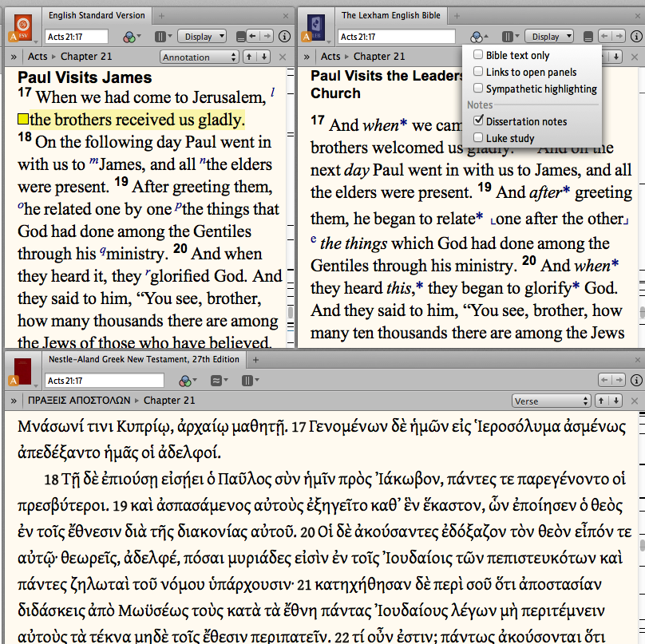This screenshot has width=645, height=644.
Task: Open the ESV pane highlight circles menu
Action: click(x=132, y=37)
